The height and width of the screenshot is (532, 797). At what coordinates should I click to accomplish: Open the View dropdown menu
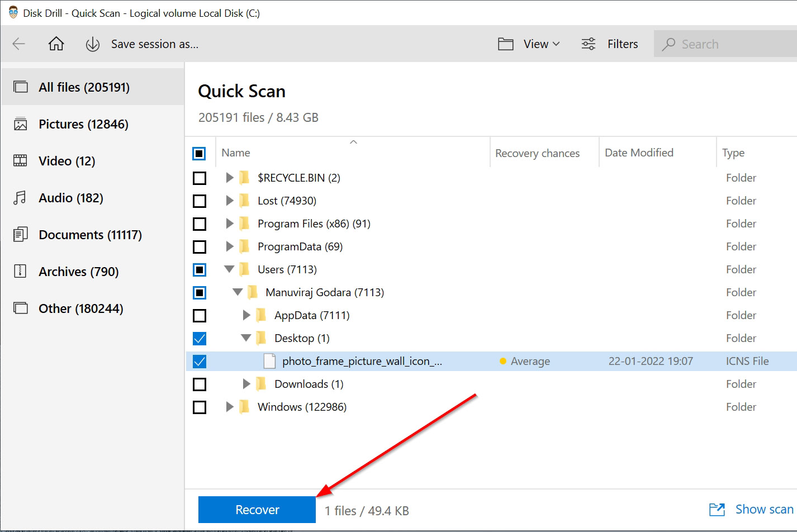point(542,44)
